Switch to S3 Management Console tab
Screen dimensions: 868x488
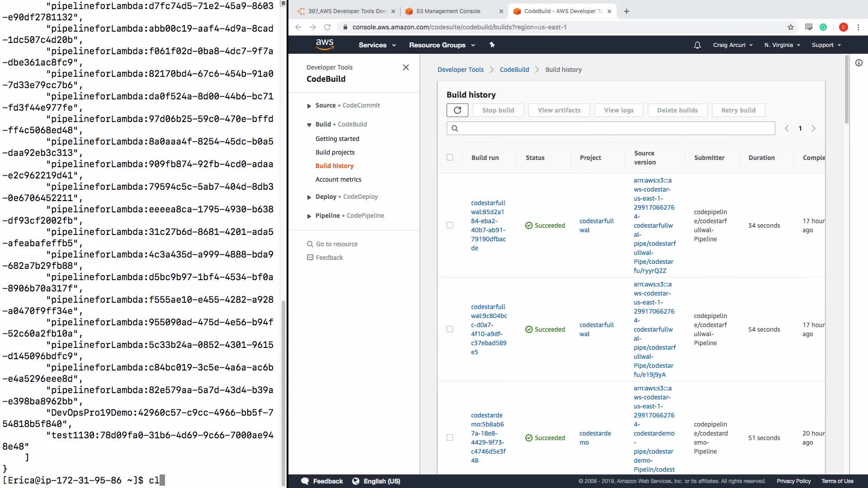(x=448, y=11)
